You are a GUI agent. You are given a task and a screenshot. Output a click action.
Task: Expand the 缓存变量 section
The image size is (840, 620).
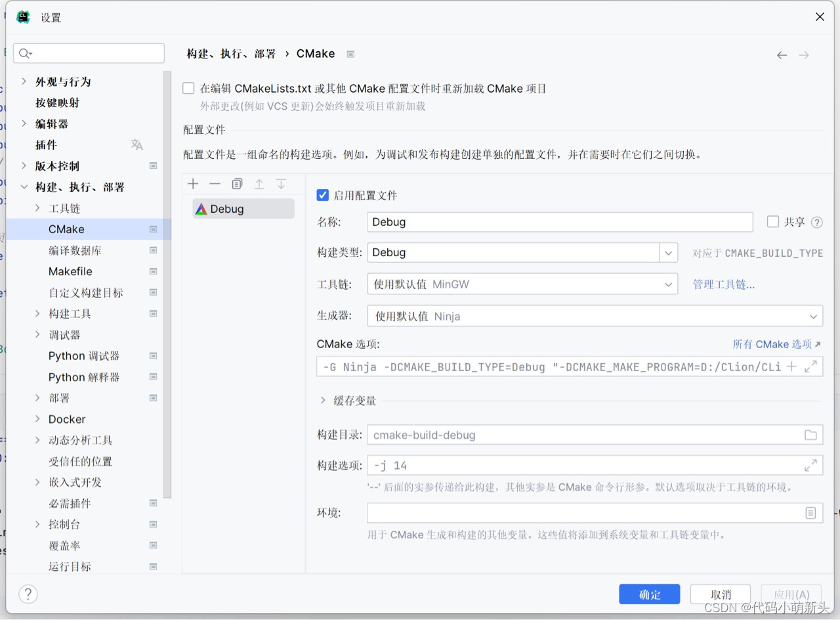pyautogui.click(x=323, y=400)
